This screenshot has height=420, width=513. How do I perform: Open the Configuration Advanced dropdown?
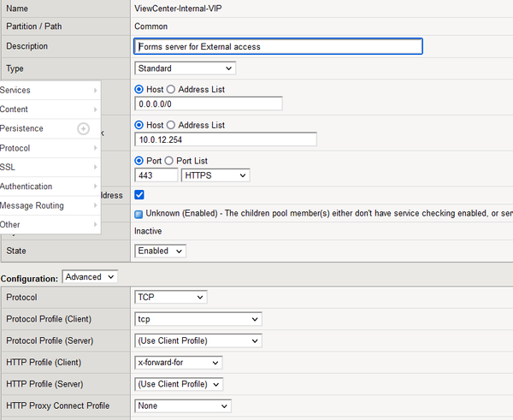(x=90, y=277)
